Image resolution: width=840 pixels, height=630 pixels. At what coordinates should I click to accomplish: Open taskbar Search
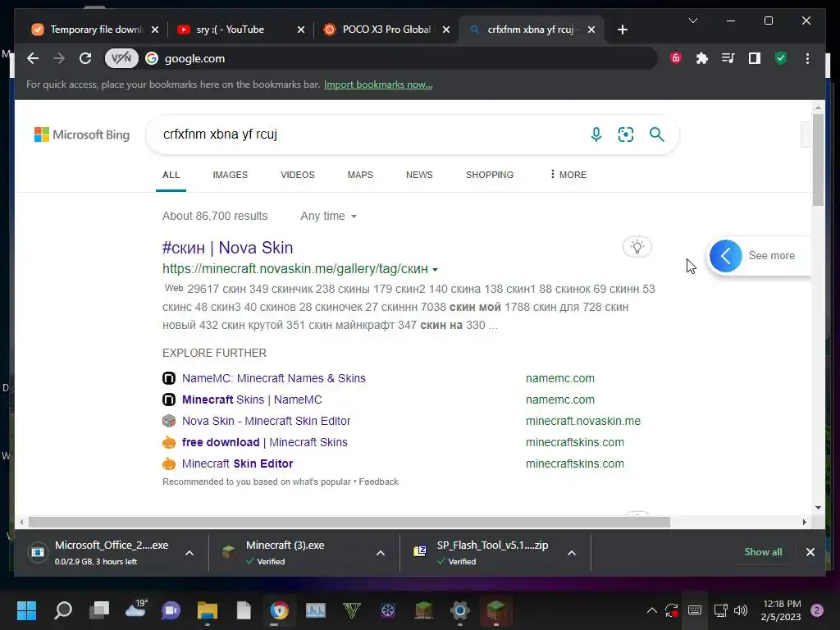[x=63, y=610]
